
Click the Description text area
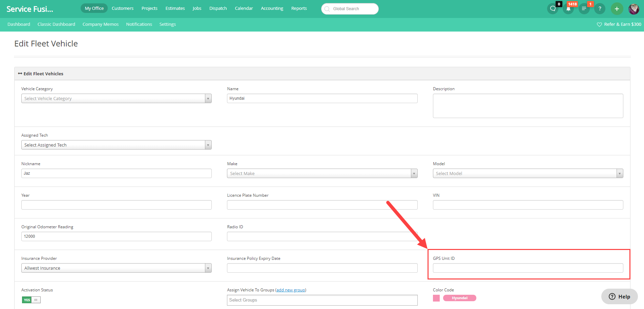click(x=528, y=106)
